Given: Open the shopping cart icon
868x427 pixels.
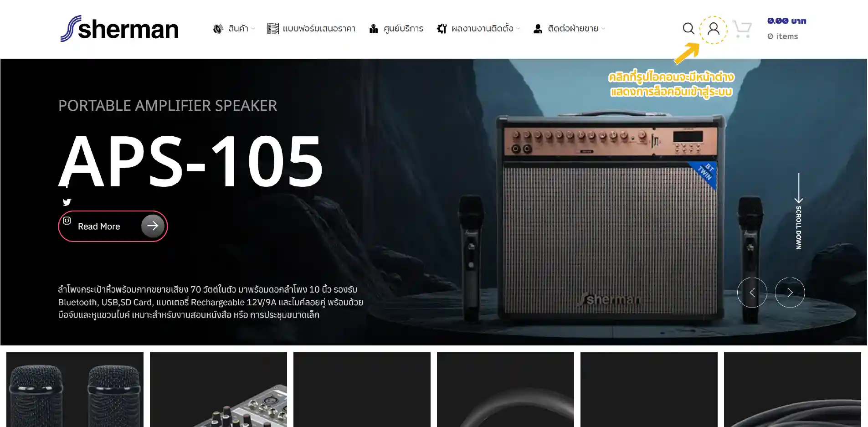Looking at the screenshot, I should click(x=742, y=29).
